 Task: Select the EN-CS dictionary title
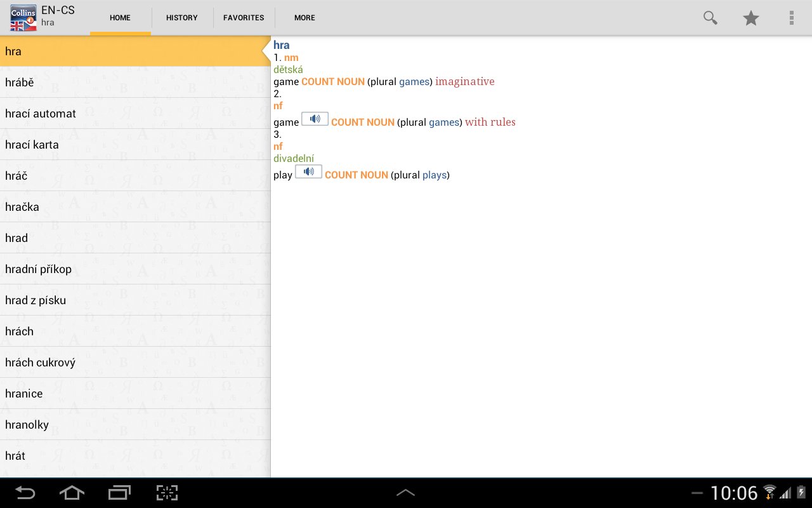(58, 10)
